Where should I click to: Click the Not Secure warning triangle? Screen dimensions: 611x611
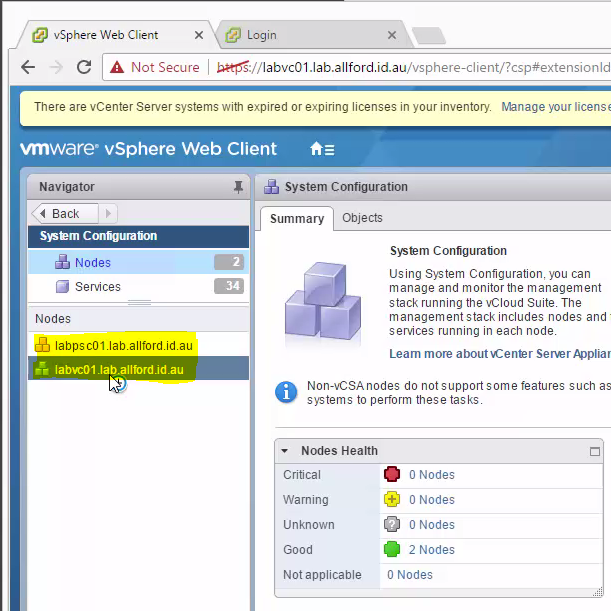coord(117,67)
